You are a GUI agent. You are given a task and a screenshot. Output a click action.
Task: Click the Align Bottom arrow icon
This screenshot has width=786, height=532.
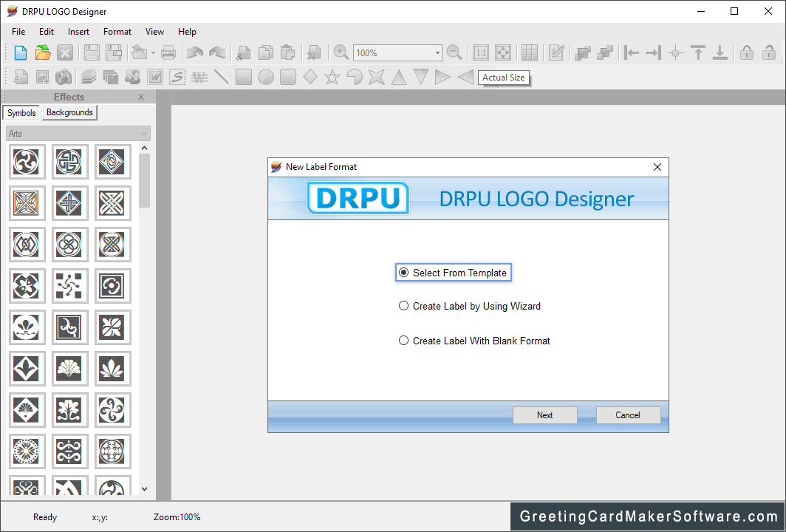[x=720, y=52]
